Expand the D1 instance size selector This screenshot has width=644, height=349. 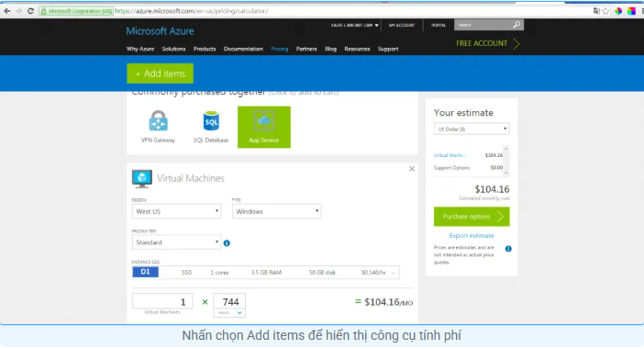click(266, 272)
